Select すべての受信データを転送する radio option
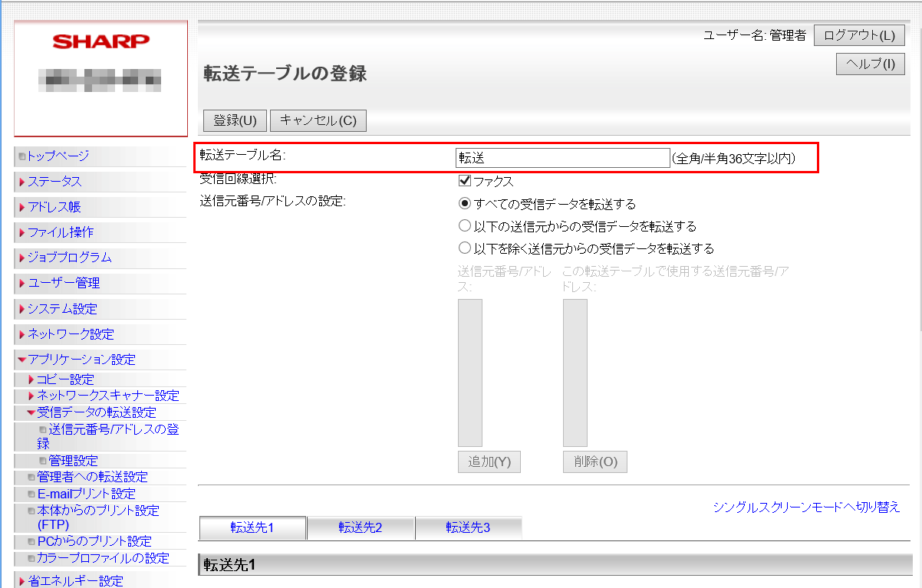The height and width of the screenshot is (588, 922). pos(464,204)
